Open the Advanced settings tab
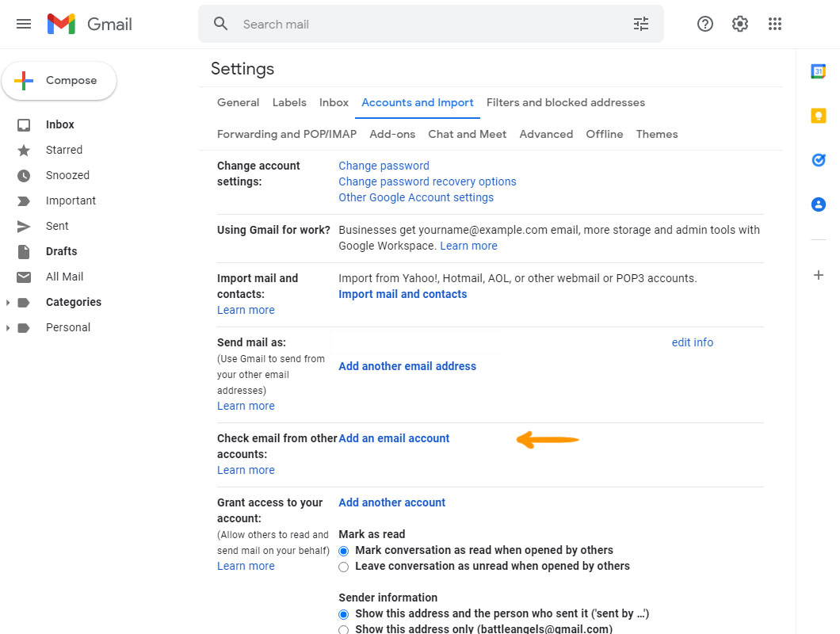The height and width of the screenshot is (634, 840). [x=546, y=134]
